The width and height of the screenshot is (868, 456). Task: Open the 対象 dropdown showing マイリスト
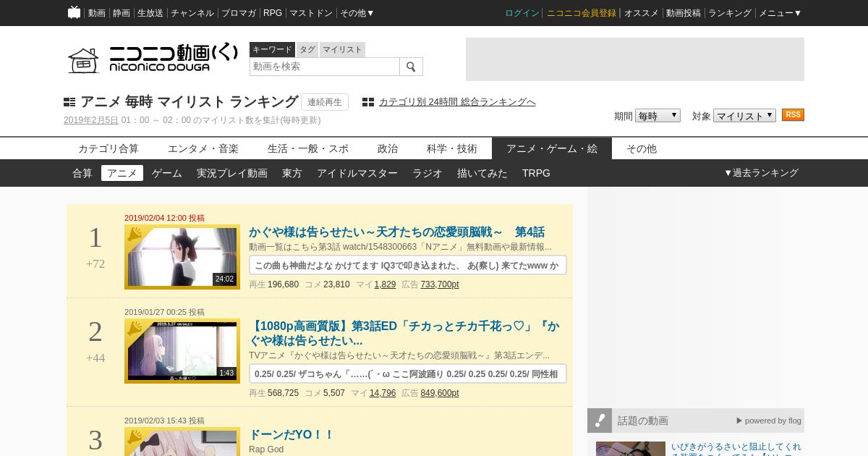(744, 116)
